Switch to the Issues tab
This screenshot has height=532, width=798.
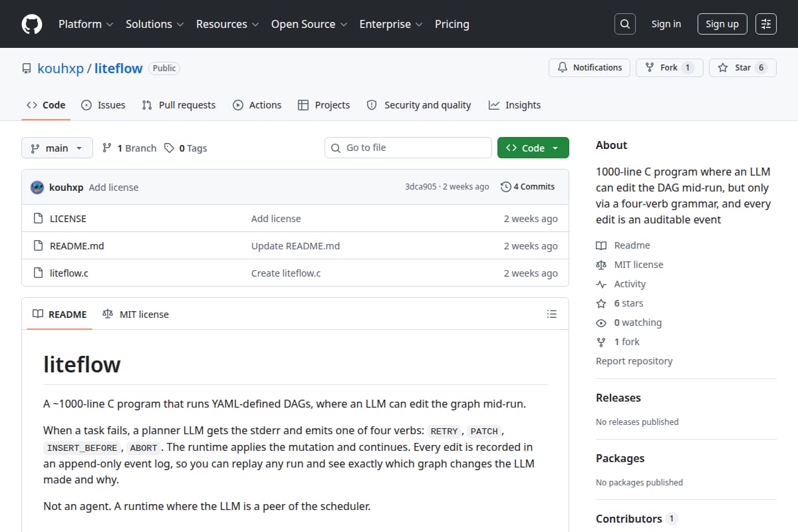[103, 105]
